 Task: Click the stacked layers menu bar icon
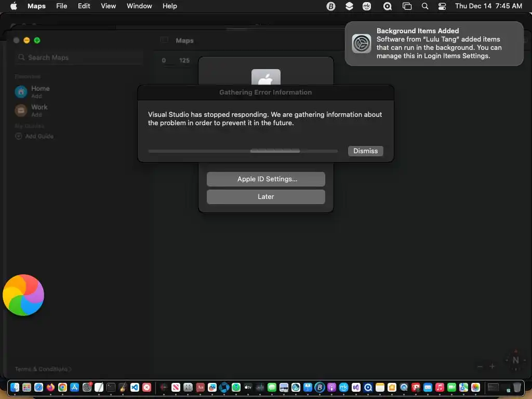(x=349, y=6)
